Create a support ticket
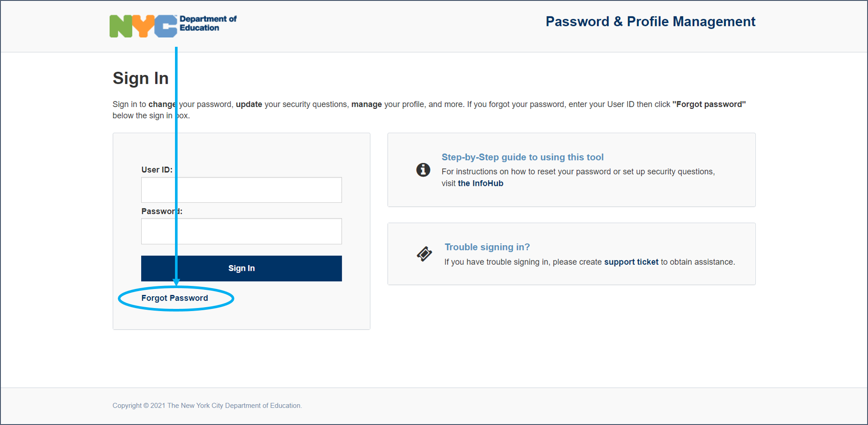The image size is (868, 425). [x=631, y=262]
